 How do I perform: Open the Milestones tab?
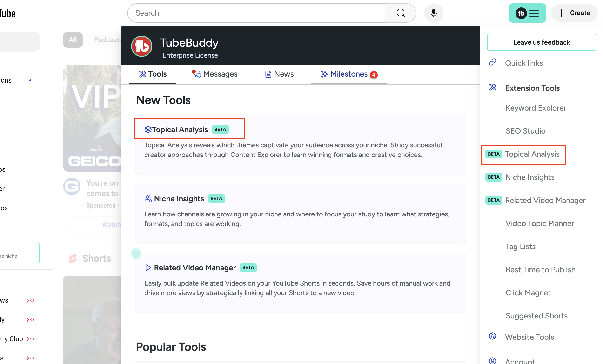pos(349,74)
